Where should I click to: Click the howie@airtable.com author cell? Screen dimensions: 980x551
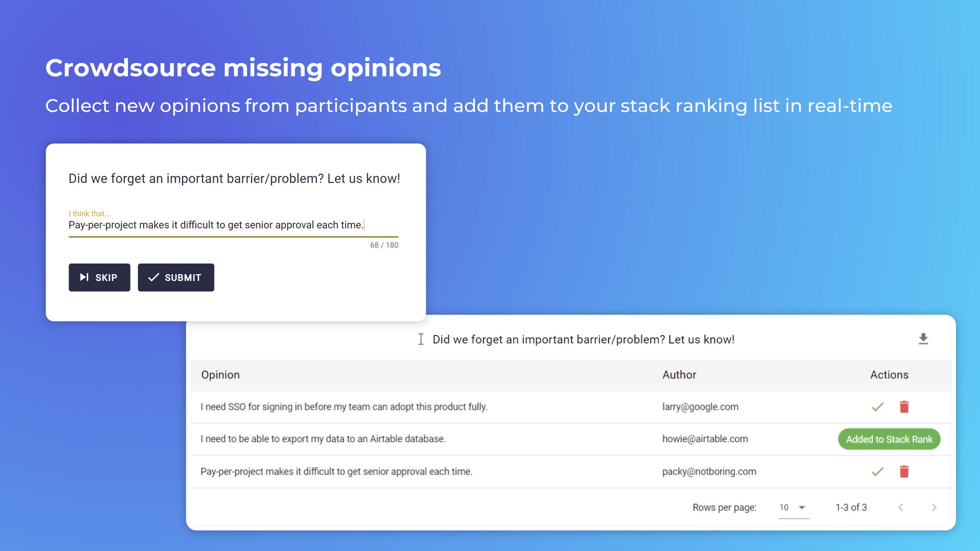click(705, 439)
